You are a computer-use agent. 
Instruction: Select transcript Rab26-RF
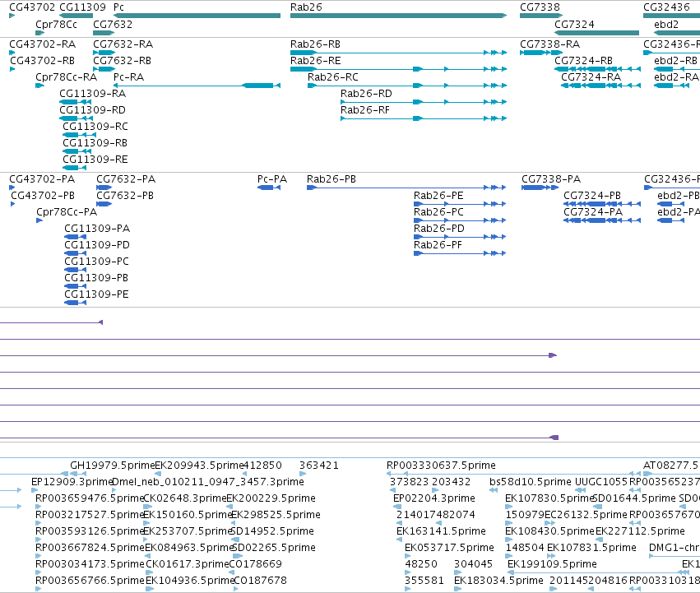[x=424, y=118]
